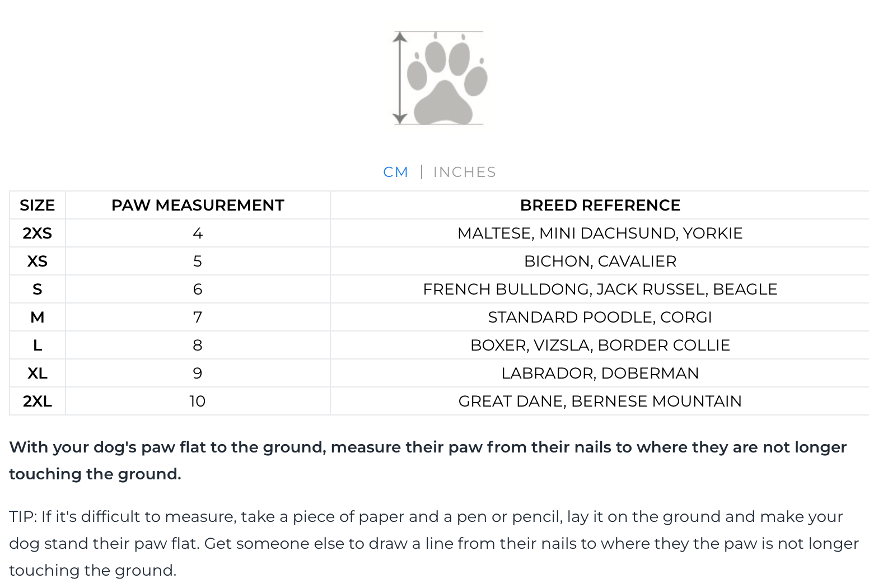Image resolution: width=869 pixels, height=588 pixels.
Task: Select the L size cell
Action: click(38, 345)
